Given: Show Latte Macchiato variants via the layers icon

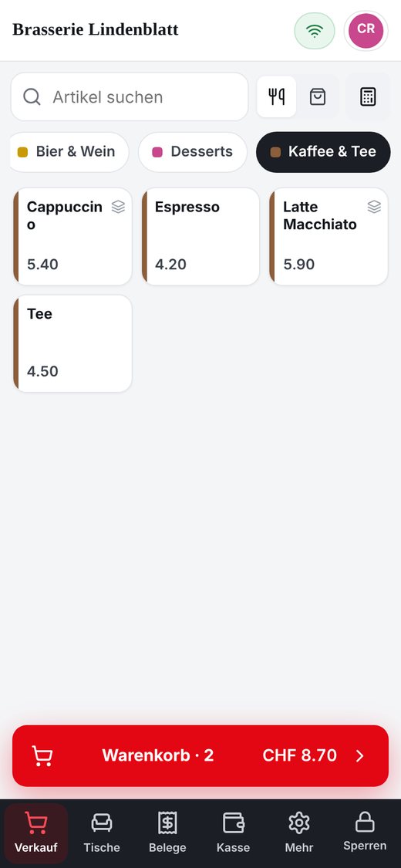Looking at the screenshot, I should pyautogui.click(x=375, y=207).
